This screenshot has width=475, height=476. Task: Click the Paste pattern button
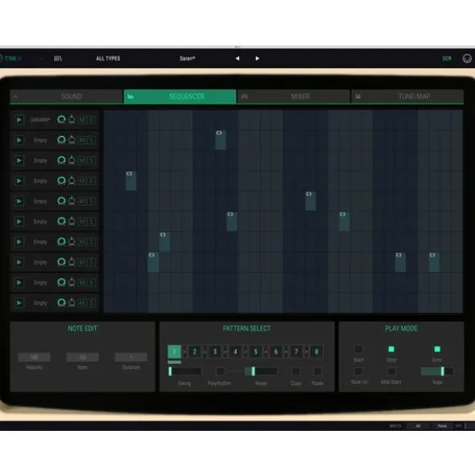click(x=317, y=371)
